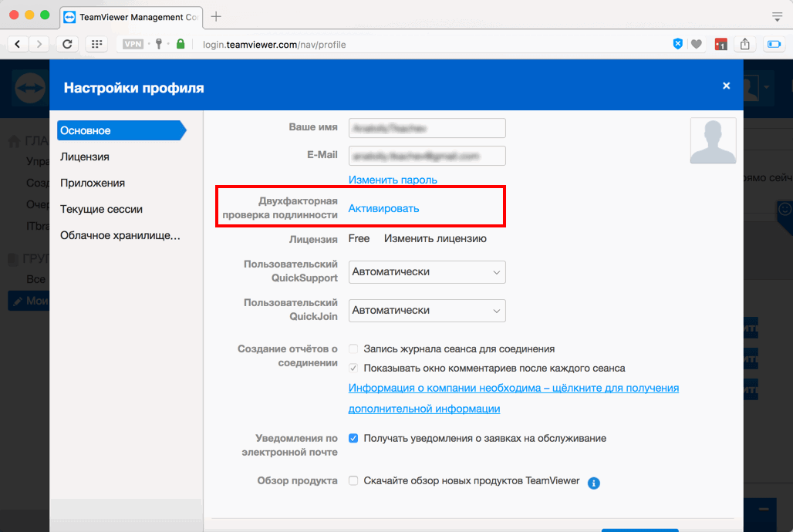Image resolution: width=793 pixels, height=532 pixels.
Task: Open the Пользовательский QuickSupport dropdown
Action: point(427,272)
